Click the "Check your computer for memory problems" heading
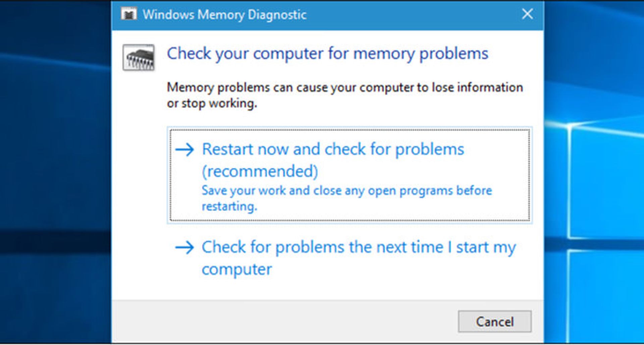This screenshot has width=644, height=345. point(327,54)
